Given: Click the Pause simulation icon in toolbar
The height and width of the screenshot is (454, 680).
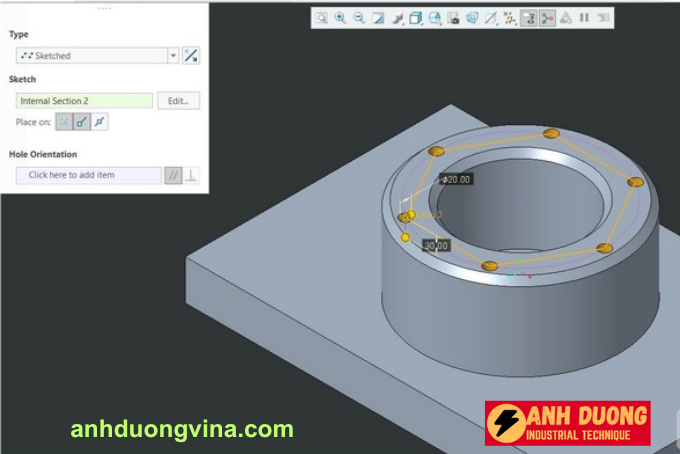Looking at the screenshot, I should click(584, 18).
